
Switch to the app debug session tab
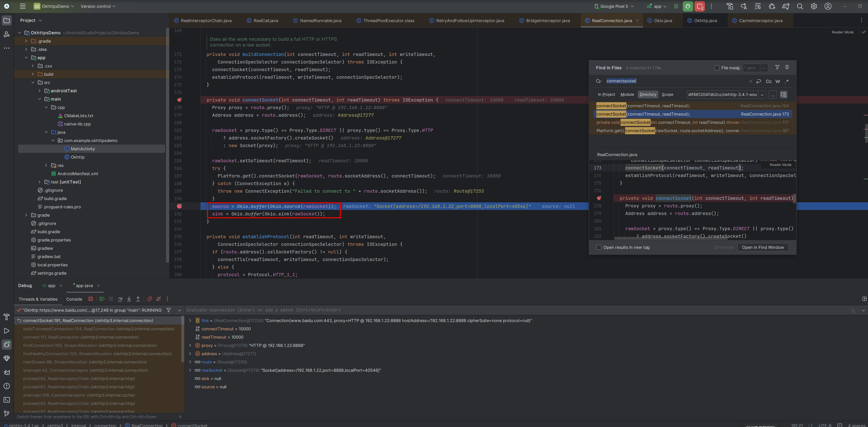51,286
